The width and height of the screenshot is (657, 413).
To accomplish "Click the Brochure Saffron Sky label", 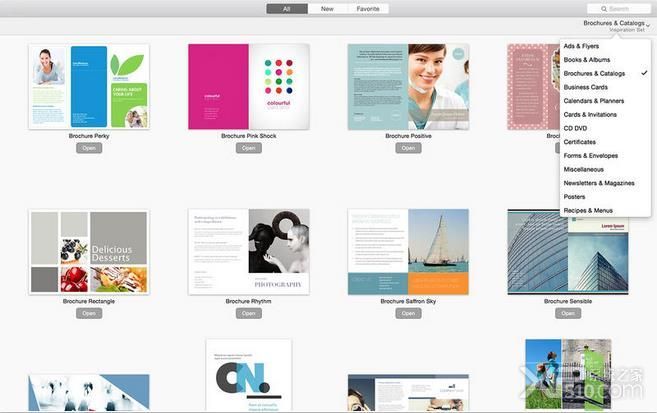I will point(408,301).
